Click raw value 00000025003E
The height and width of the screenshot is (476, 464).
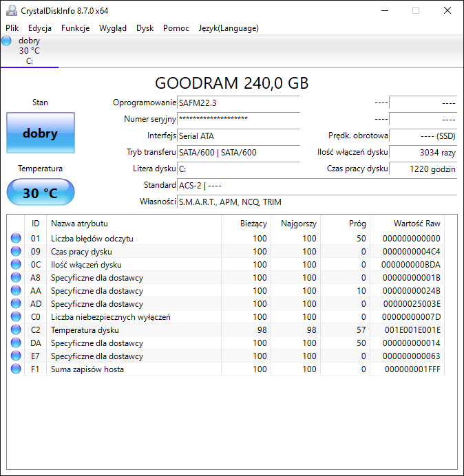[x=412, y=304]
